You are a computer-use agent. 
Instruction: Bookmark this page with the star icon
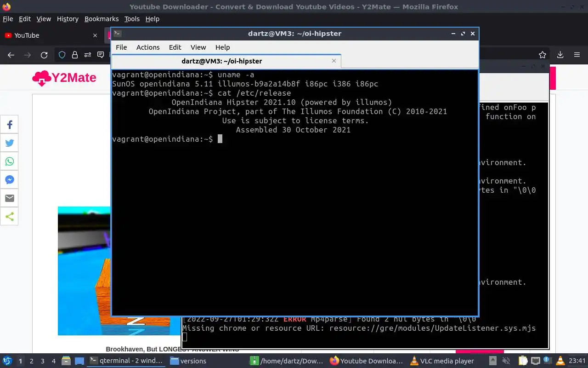click(x=543, y=55)
